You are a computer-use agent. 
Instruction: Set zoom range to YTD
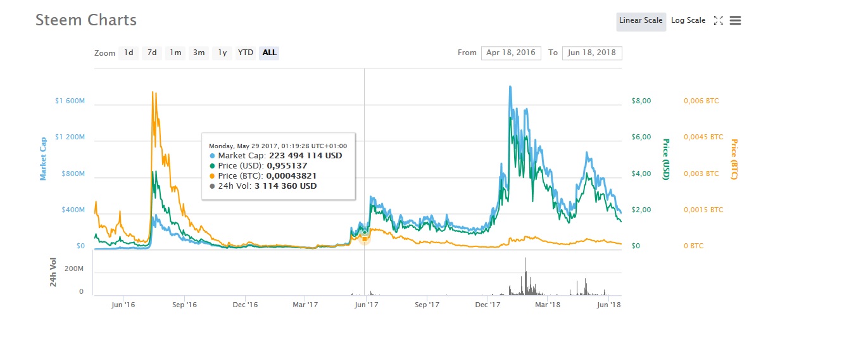[x=246, y=53]
